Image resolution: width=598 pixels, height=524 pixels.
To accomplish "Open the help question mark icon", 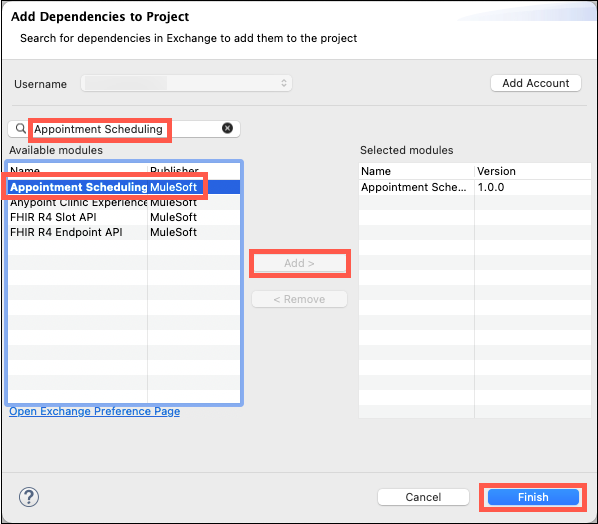I will click(29, 497).
